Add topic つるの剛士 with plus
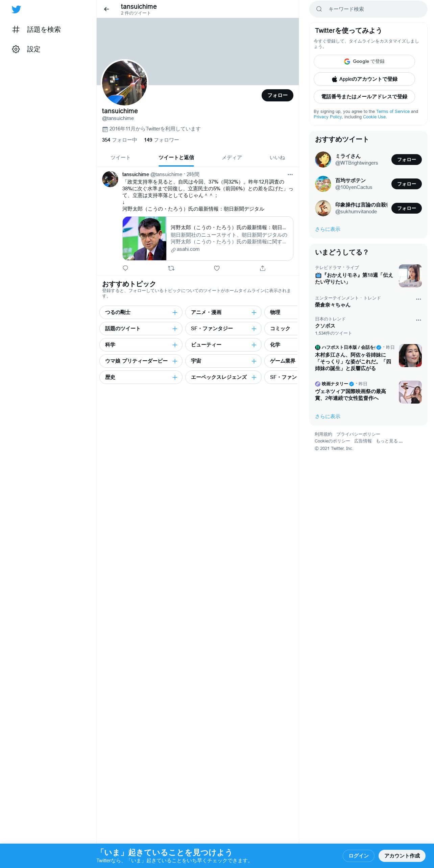Viewport: 434px width, 868px height. point(175,312)
